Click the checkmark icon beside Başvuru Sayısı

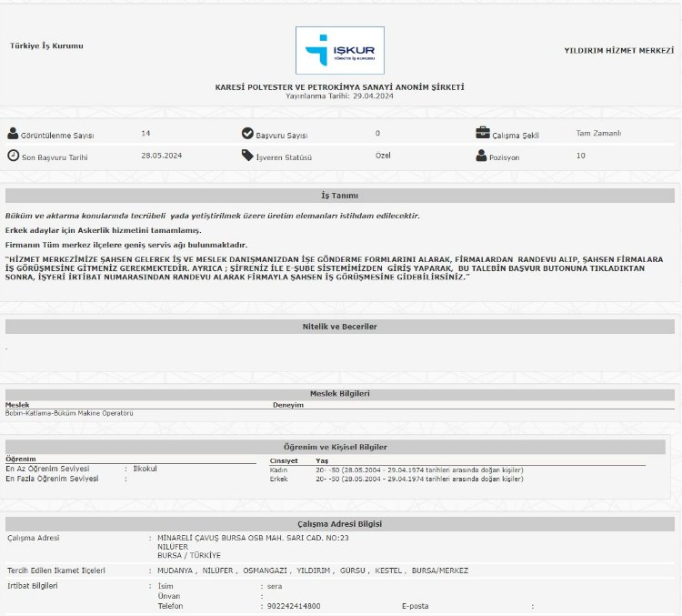[x=247, y=134]
